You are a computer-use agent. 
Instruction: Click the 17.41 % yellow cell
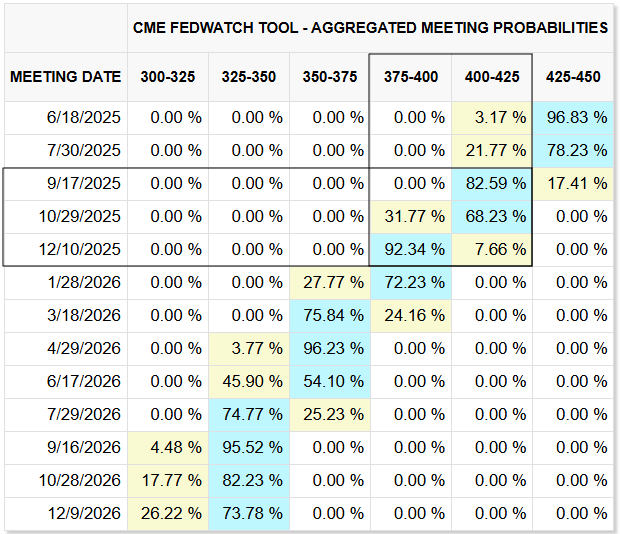[x=573, y=184]
